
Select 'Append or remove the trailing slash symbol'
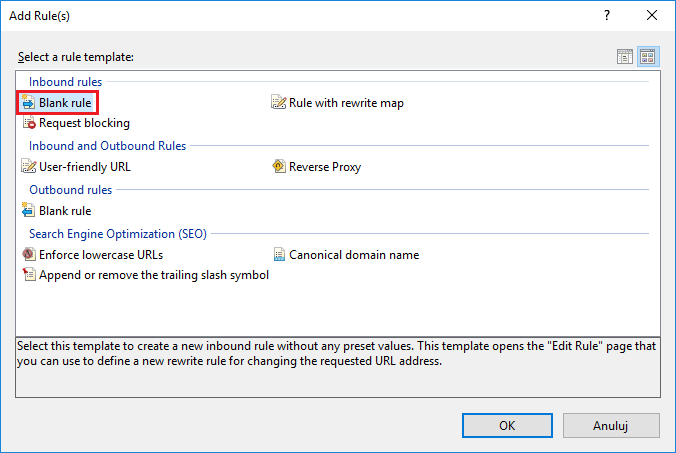tap(153, 275)
